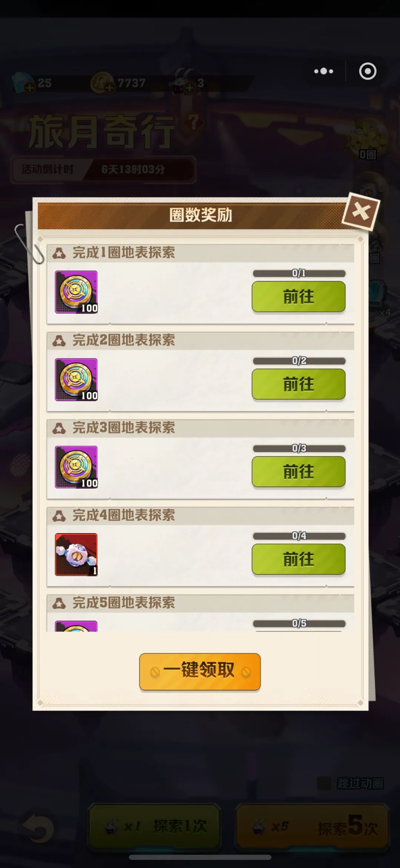Click the 一键领取 claim-all button
Viewport: 400px width, 868px height.
click(200, 671)
